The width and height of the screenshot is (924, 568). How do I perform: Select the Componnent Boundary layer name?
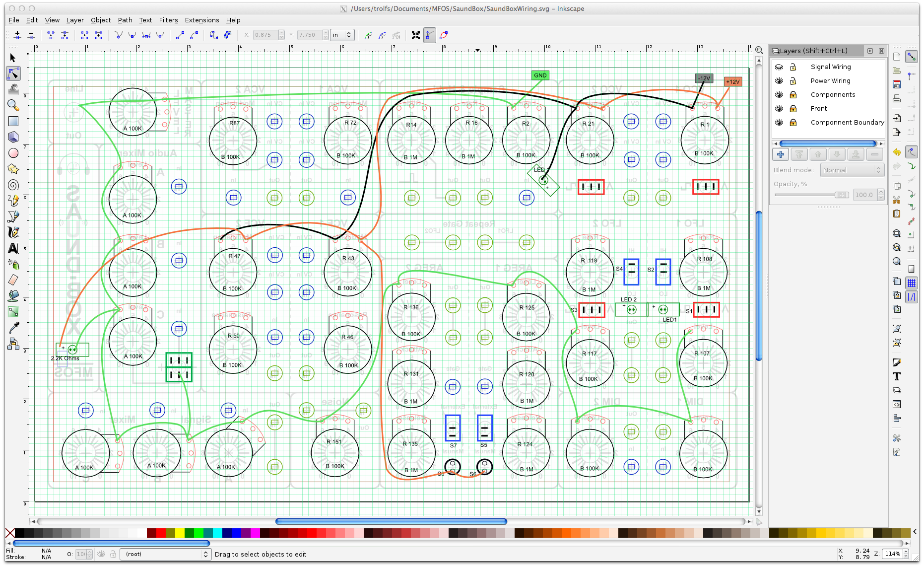coord(847,123)
